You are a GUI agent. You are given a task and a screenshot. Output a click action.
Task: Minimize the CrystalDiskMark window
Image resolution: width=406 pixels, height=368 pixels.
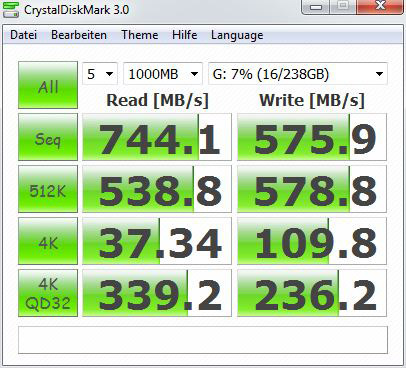tap(316, 7)
